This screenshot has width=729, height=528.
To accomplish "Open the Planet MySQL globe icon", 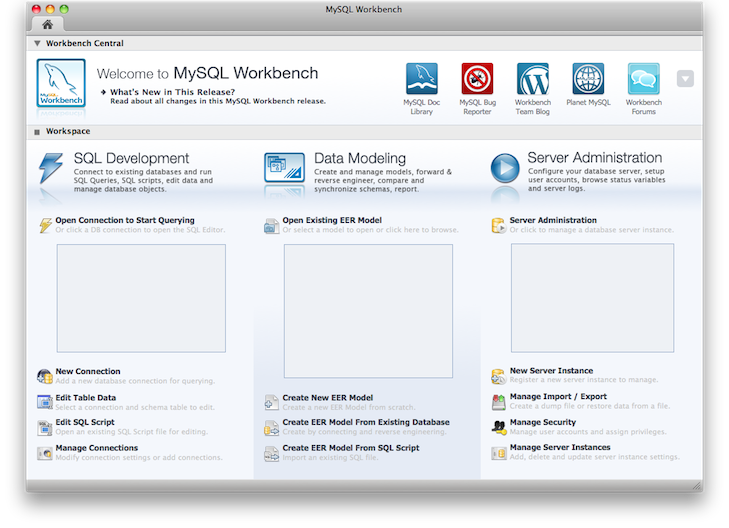I will coord(588,79).
